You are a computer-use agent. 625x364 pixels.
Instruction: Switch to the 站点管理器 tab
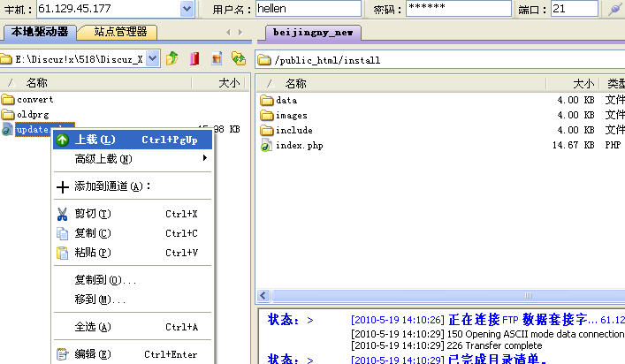[x=125, y=32]
